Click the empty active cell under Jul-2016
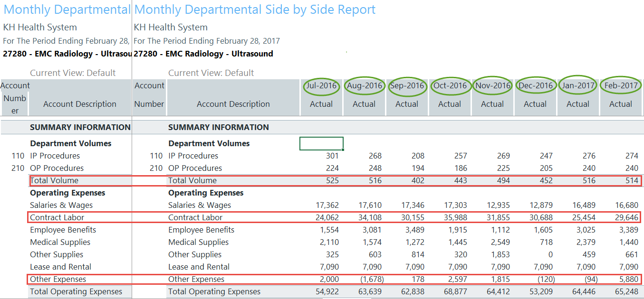The image size is (644, 299). point(321,143)
